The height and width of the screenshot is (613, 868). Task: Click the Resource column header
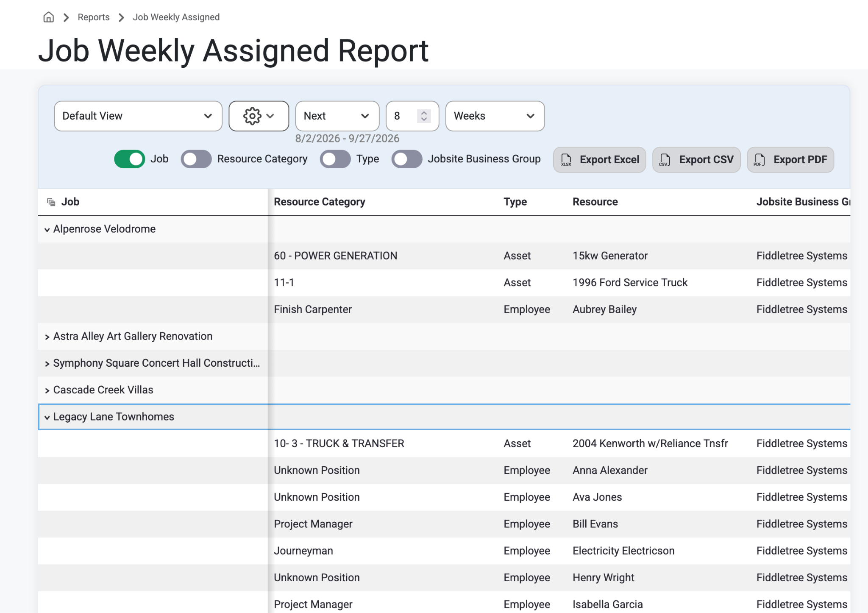click(x=595, y=202)
